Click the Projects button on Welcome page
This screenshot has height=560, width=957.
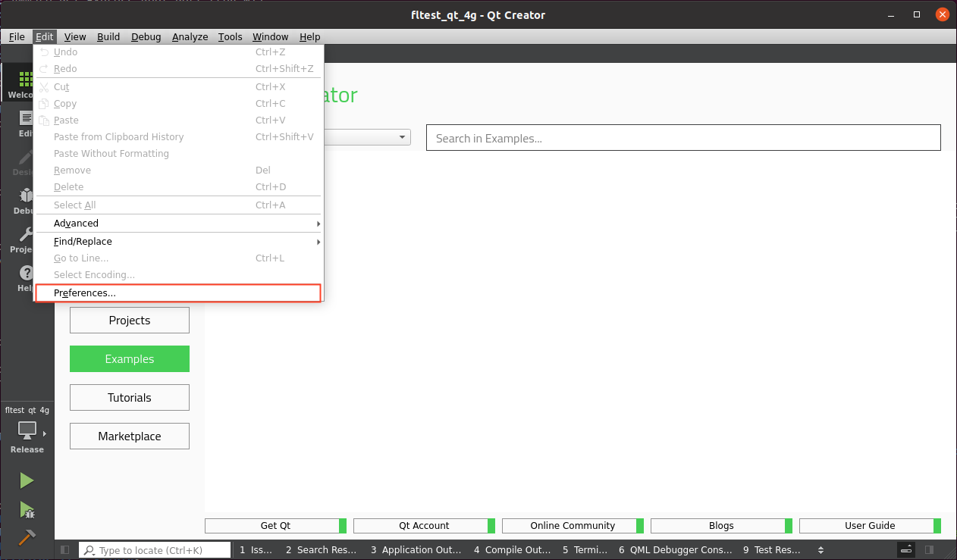pyautogui.click(x=130, y=320)
